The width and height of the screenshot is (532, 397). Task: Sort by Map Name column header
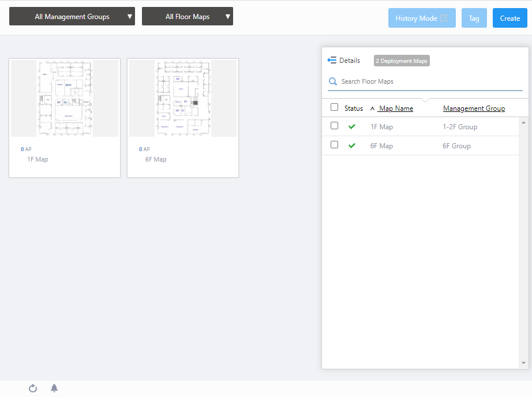click(396, 108)
